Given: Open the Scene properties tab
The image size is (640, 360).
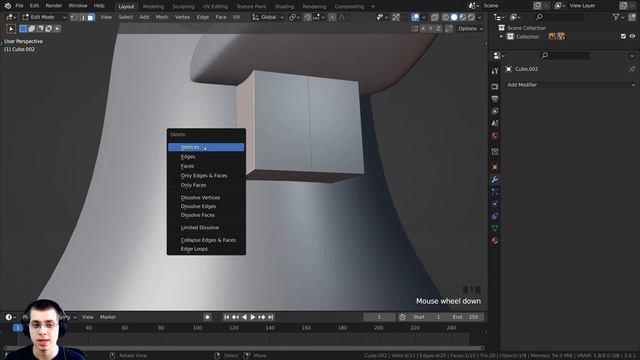Looking at the screenshot, I should (x=495, y=123).
